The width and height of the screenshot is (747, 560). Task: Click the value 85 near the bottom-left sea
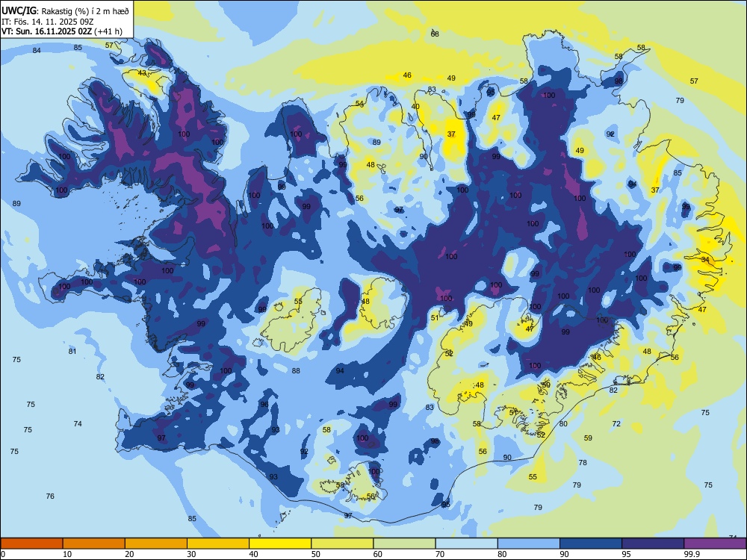click(x=192, y=519)
